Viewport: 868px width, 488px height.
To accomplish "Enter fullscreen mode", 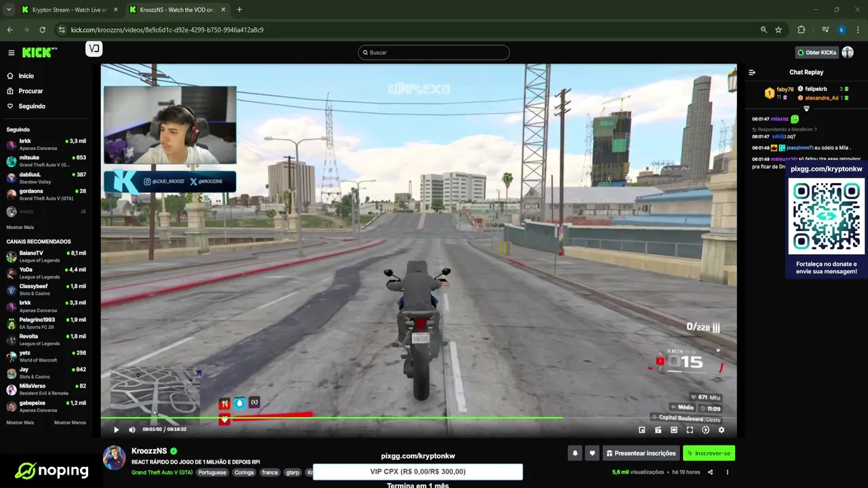I will point(690,430).
